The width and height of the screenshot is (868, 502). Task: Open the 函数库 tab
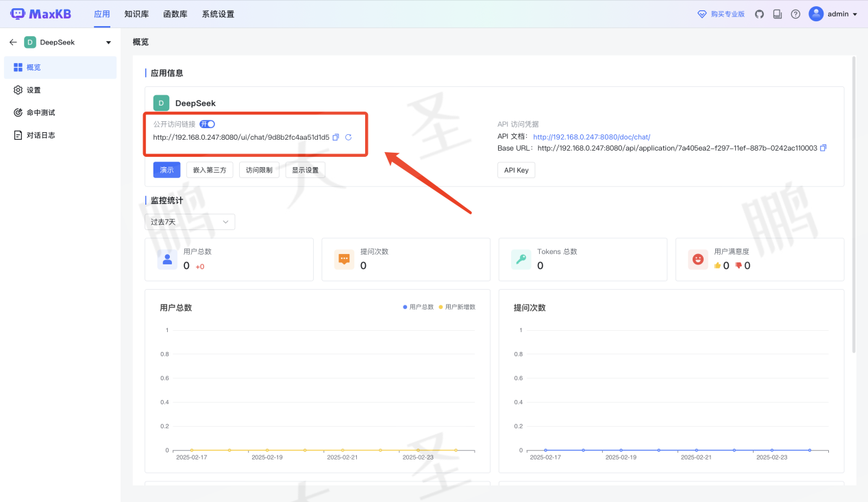(175, 14)
